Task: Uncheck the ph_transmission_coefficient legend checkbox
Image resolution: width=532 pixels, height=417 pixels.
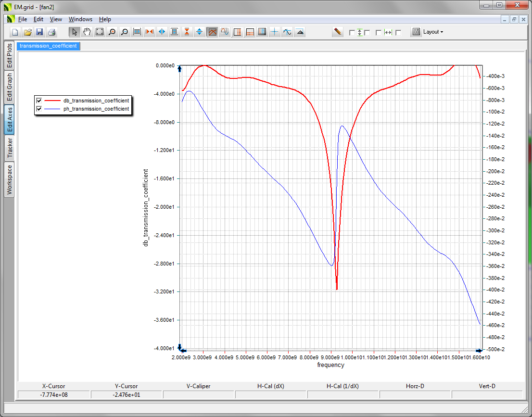Action: click(39, 109)
